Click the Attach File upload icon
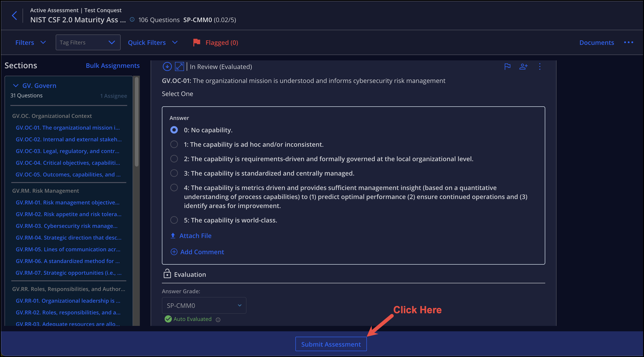This screenshot has height=357, width=644. click(x=173, y=236)
